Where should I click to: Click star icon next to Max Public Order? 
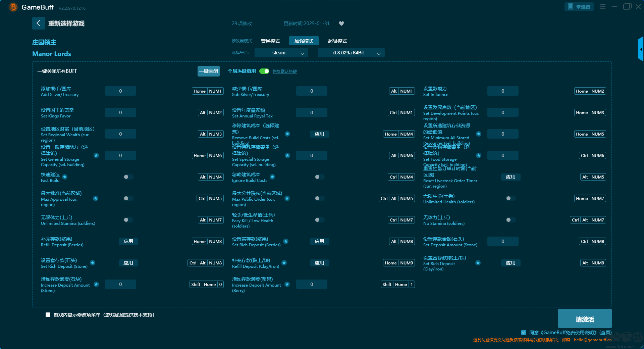tap(287, 198)
